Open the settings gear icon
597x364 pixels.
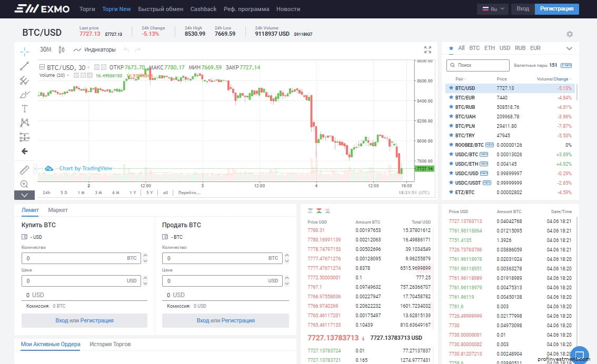570,34
